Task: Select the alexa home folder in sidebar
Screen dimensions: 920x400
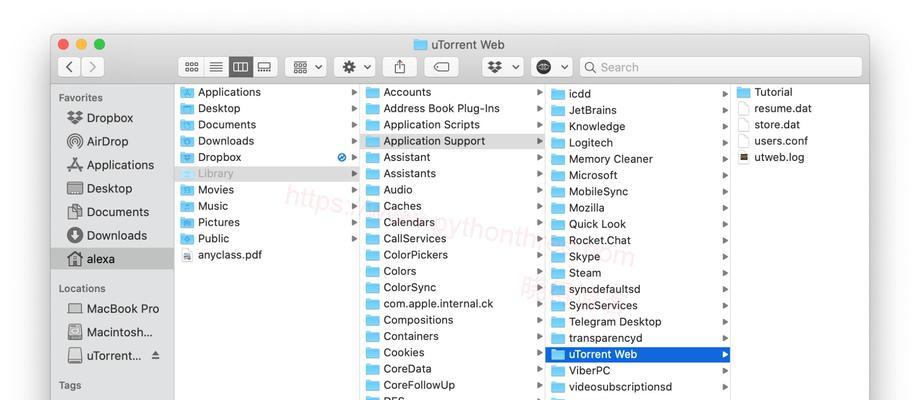Action: point(112,259)
